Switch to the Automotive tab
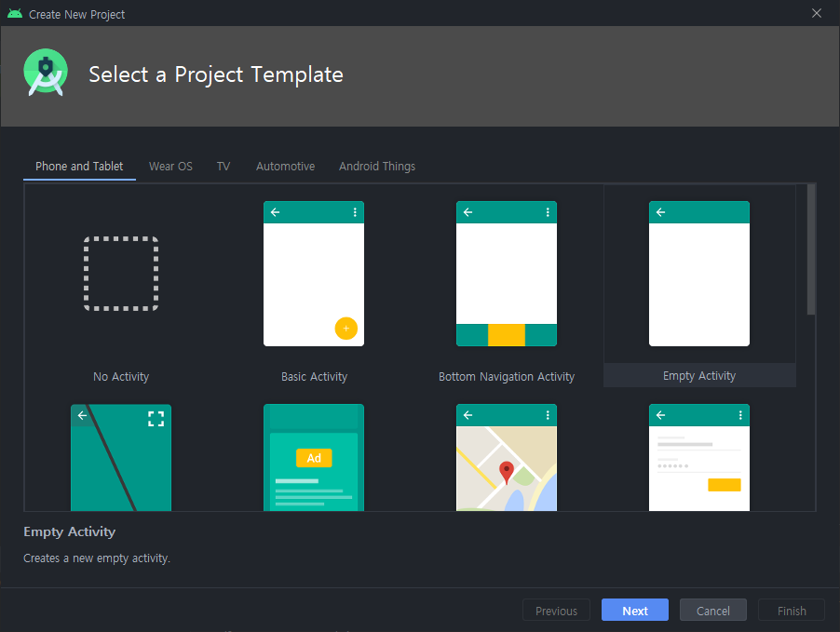The width and height of the screenshot is (840, 632). (286, 167)
